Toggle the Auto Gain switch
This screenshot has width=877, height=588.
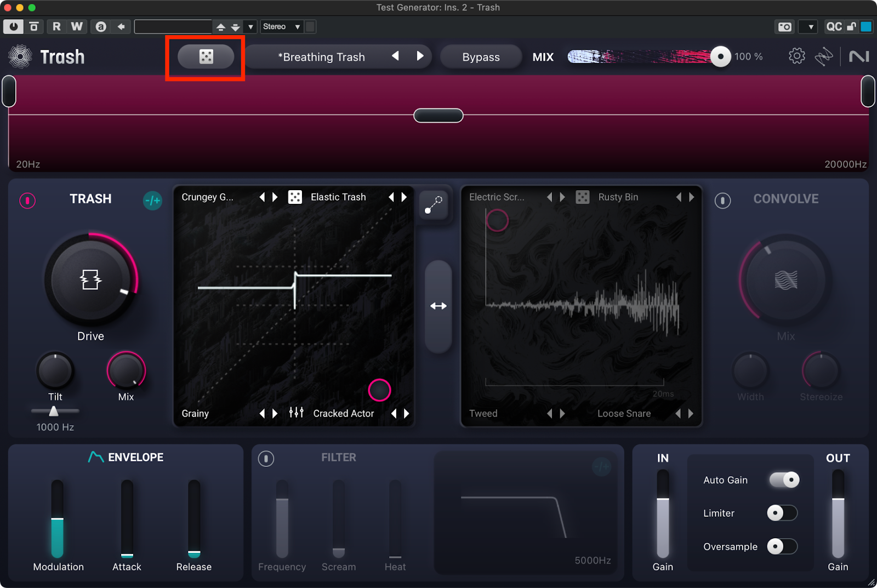pos(784,479)
